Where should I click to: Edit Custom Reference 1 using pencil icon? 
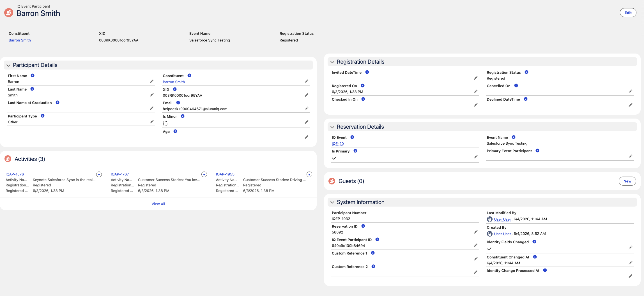tap(476, 259)
